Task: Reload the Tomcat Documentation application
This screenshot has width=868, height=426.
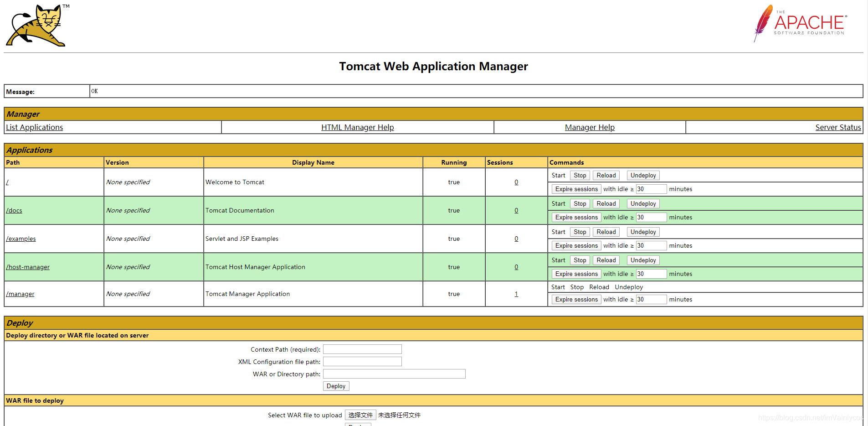Action: pyautogui.click(x=606, y=203)
